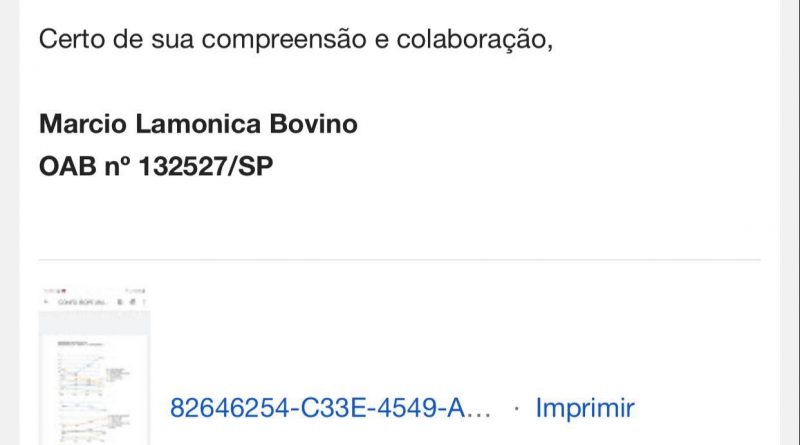800x445 pixels.
Task: Click the first name Marcio in the signature
Action: (x=81, y=124)
